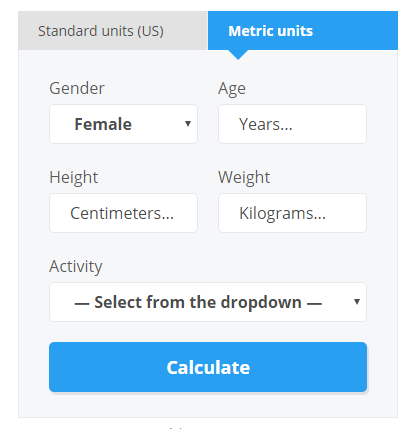Screen dimensions: 416x429
Task: Open the Activity dropdown list
Action: (208, 302)
